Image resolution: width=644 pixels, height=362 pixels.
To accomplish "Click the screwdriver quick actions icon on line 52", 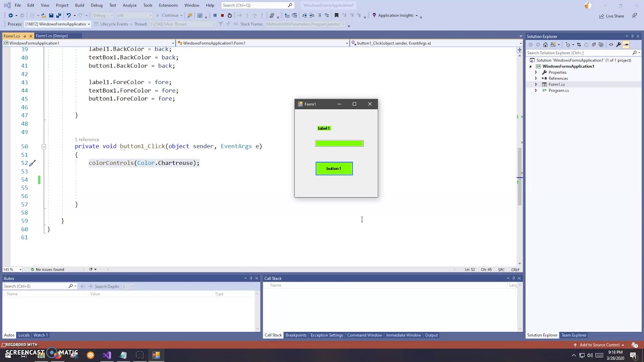I will pos(32,163).
